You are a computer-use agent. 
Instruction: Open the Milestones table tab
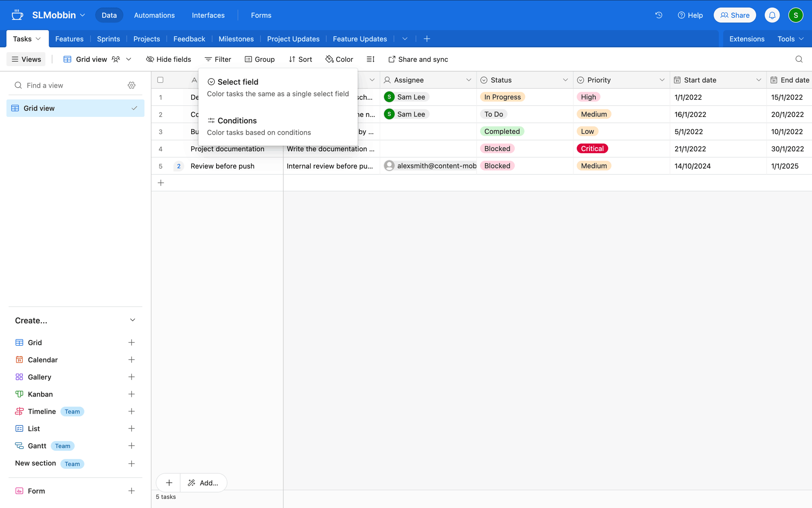click(x=236, y=39)
